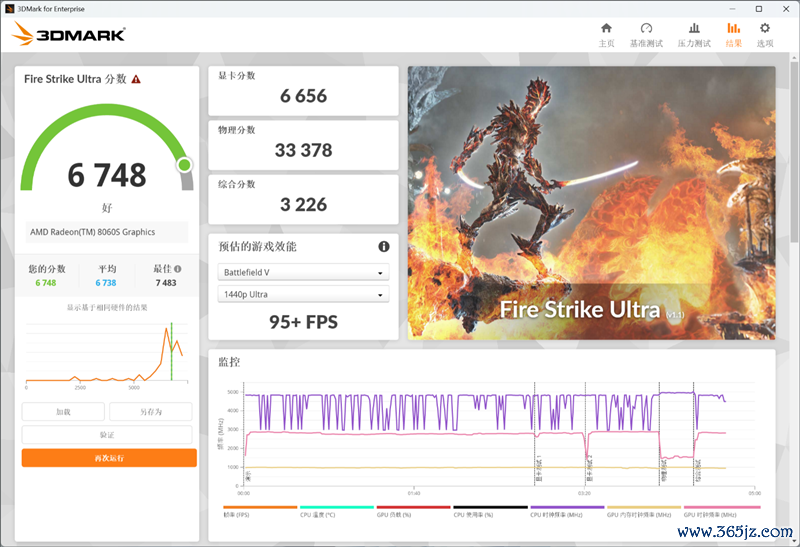This screenshot has height=547, width=800.
Task: Click the large 6 748 overall score
Action: 107,175
